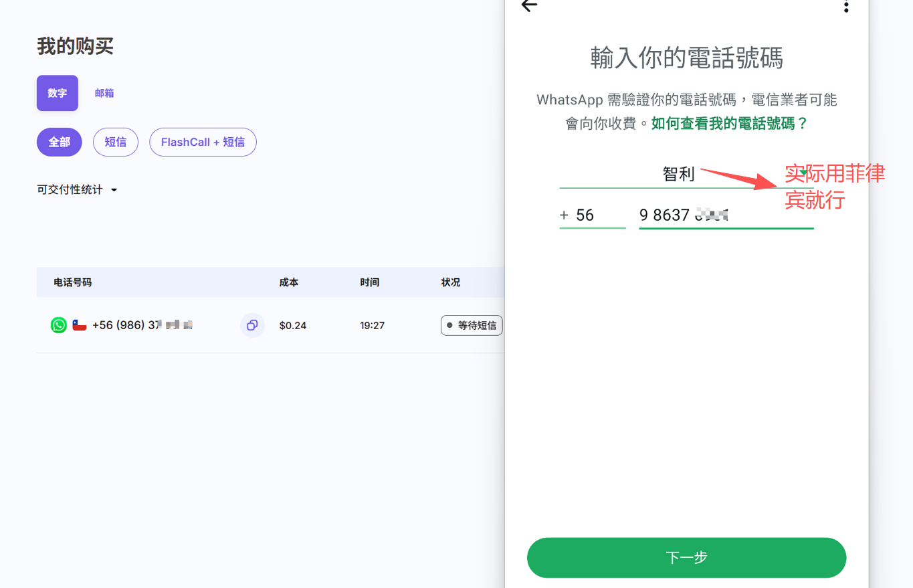Switch to the 数字 tab
The height and width of the screenshot is (588, 913).
[x=58, y=93]
